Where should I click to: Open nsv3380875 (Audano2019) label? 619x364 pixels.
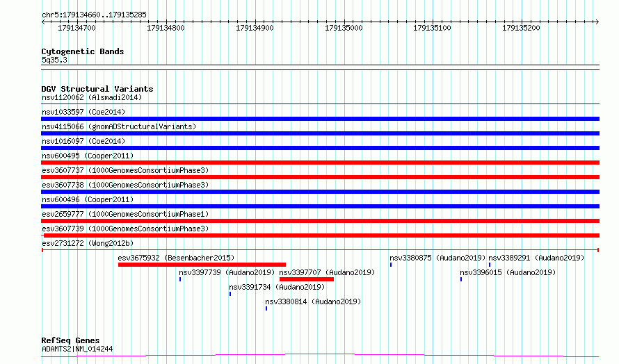point(437,258)
